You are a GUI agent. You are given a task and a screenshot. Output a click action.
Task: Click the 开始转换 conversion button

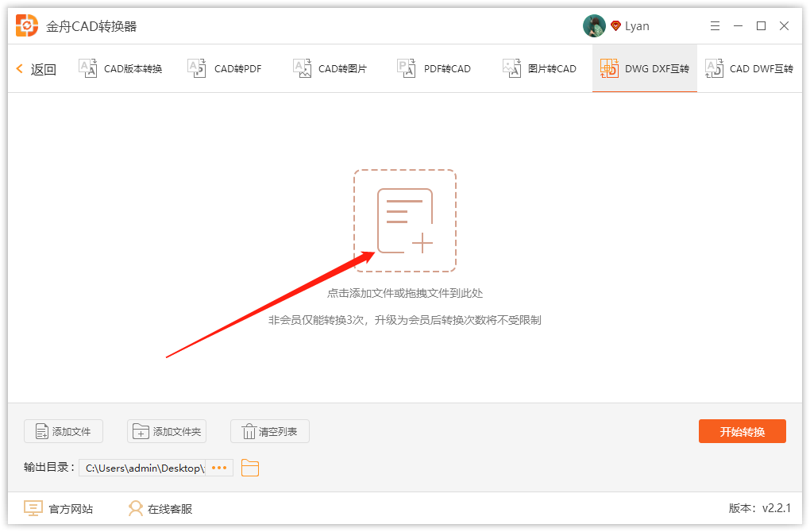[x=742, y=431]
